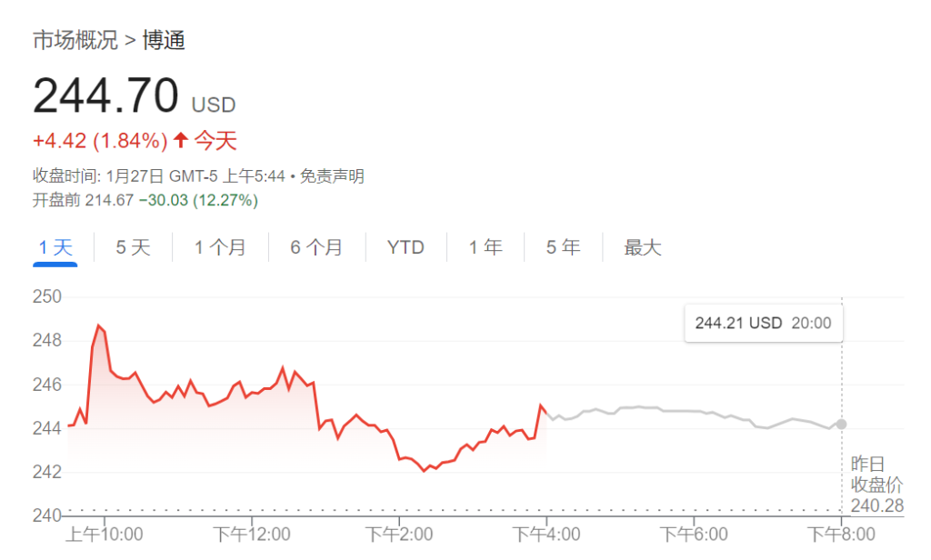Click the 下午4:00 axis label
The image size is (931, 560).
(x=546, y=534)
